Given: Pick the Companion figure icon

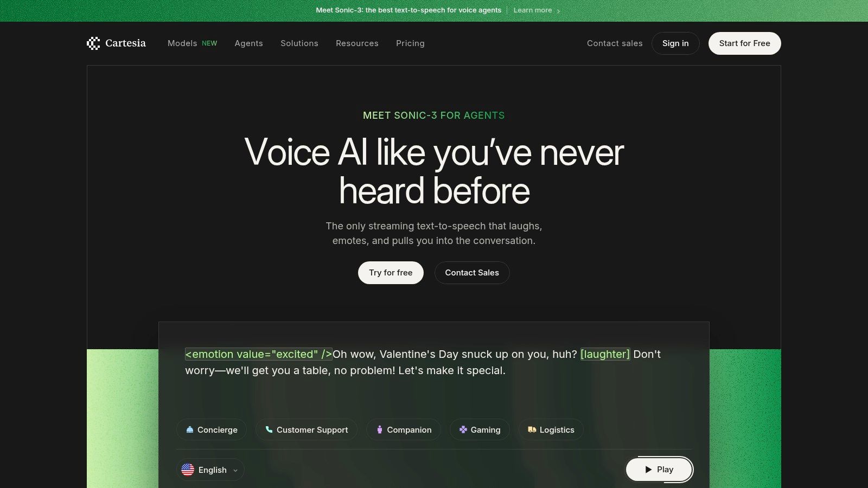Looking at the screenshot, I should (380, 429).
